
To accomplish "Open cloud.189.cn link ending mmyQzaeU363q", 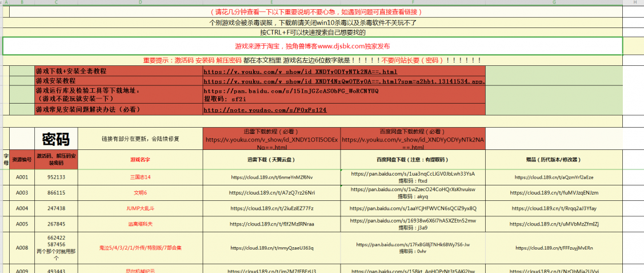I will 271,248.
